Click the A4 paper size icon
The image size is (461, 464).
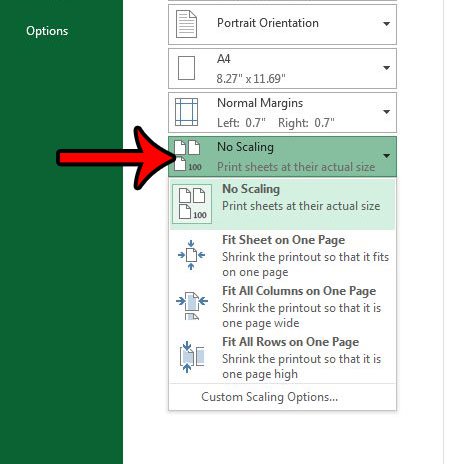[x=186, y=68]
